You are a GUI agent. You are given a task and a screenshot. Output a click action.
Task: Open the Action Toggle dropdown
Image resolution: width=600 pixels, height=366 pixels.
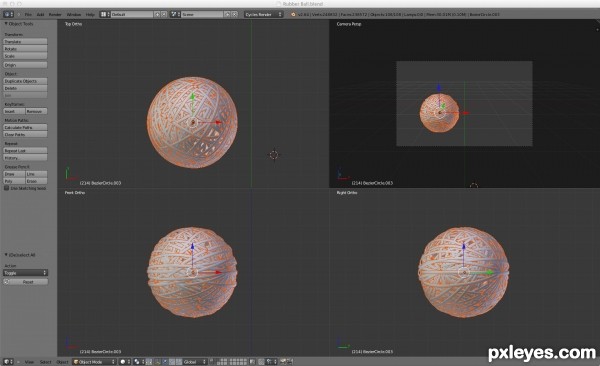click(x=25, y=273)
